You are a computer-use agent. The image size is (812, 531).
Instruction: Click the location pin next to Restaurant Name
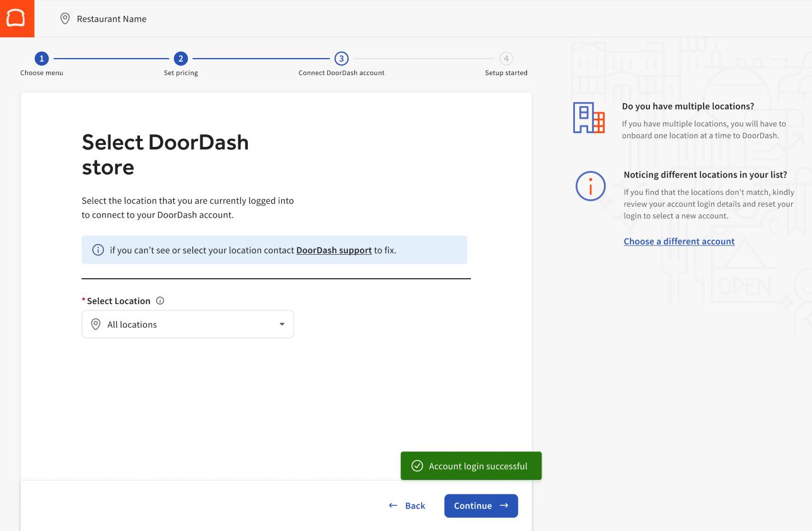point(65,18)
